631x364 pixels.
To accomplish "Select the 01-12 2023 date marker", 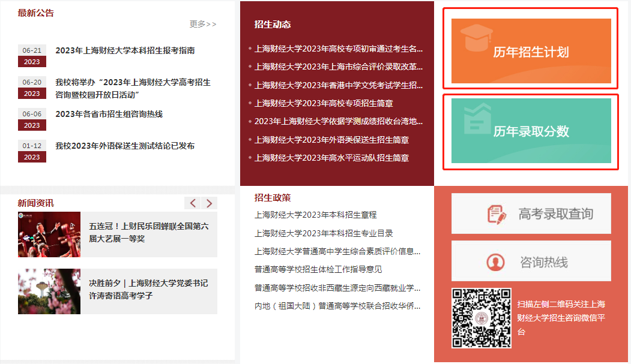I will point(32,150).
